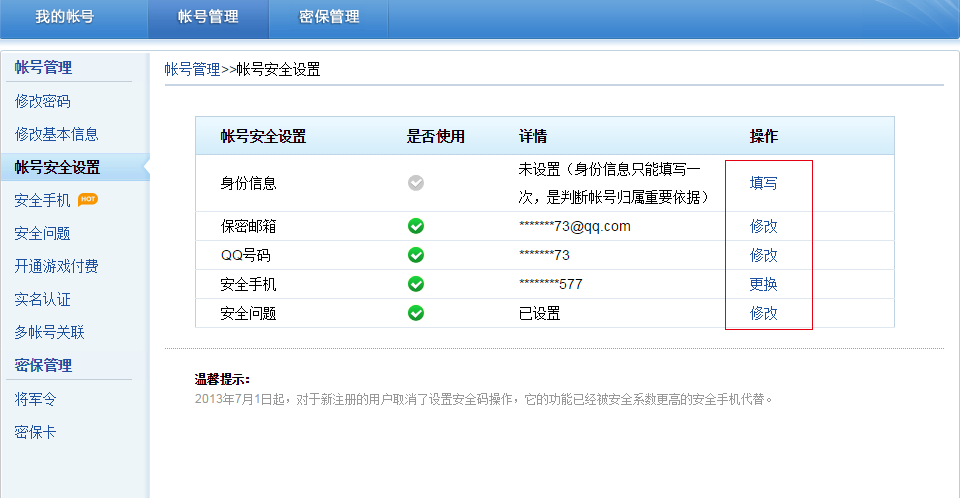
Task: Open 开通游戏付费 sidebar item
Action: pos(57,266)
